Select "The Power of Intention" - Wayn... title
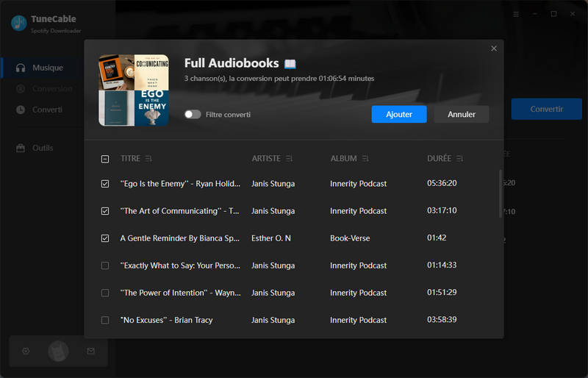Screen dimensions: 588x378 (x=180, y=293)
